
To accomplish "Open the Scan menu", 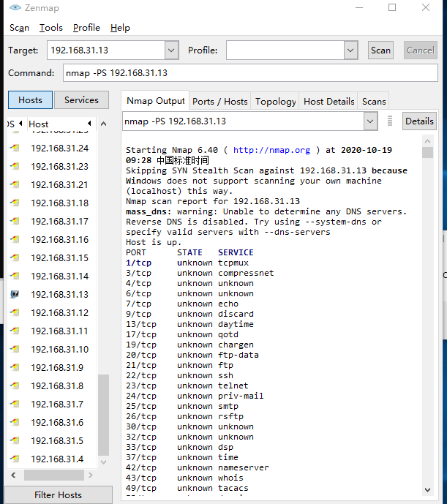I will 19,28.
